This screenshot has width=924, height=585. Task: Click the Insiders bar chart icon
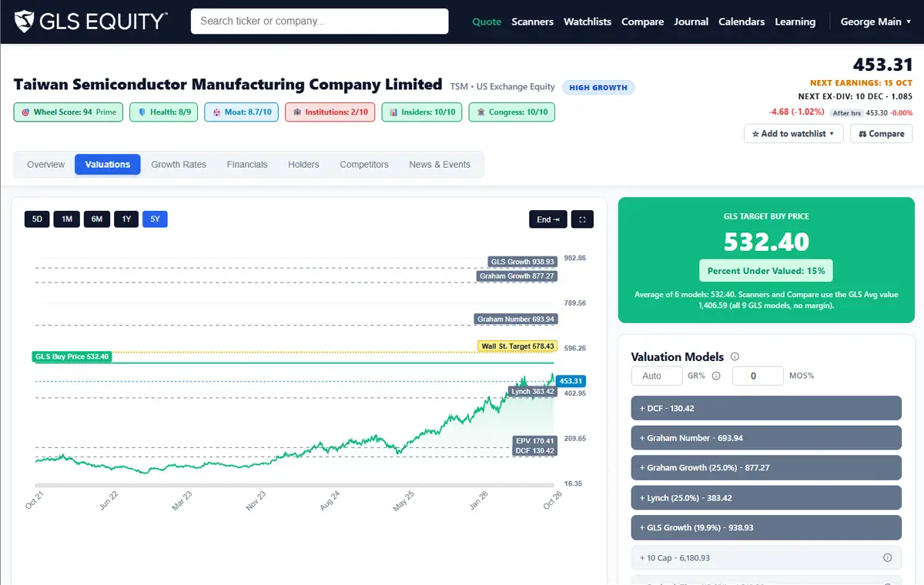coord(393,112)
